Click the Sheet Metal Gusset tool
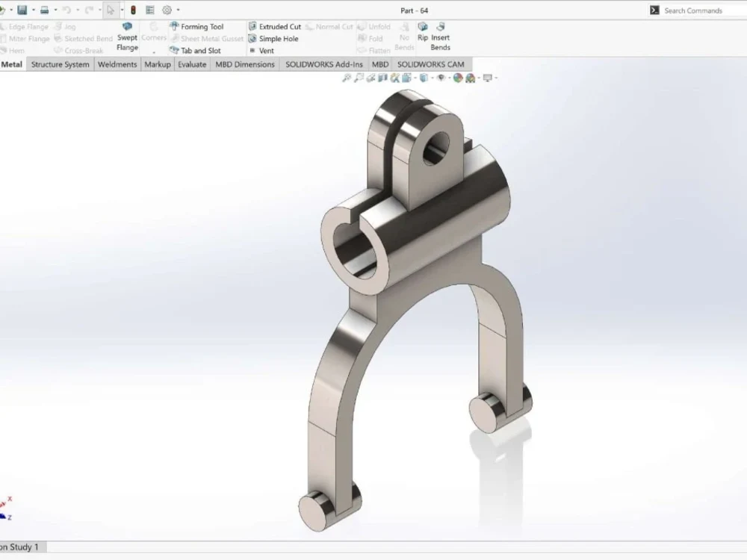 207,39
